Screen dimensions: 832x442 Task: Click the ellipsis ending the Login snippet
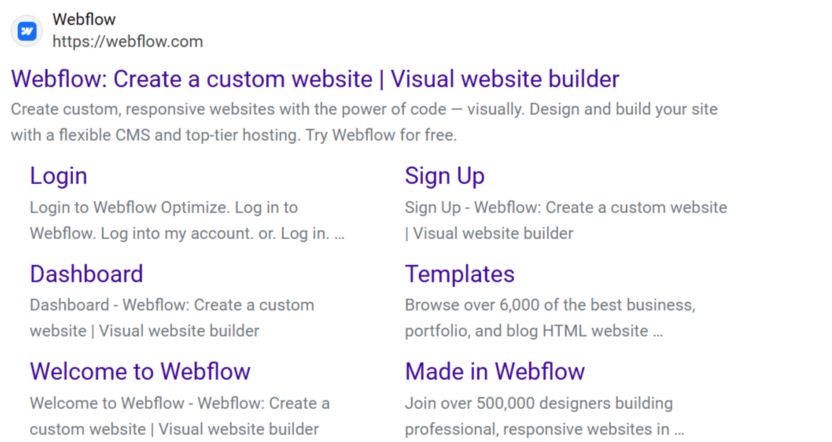(339, 234)
